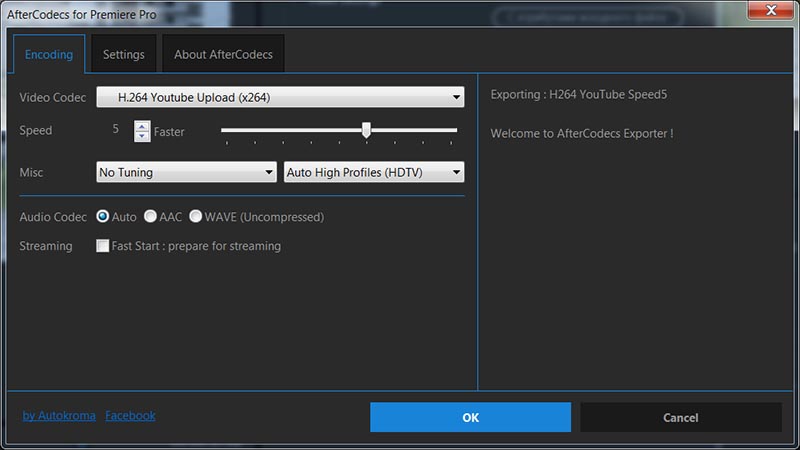
Task: Open the Video Codec dropdown
Action: pos(280,97)
